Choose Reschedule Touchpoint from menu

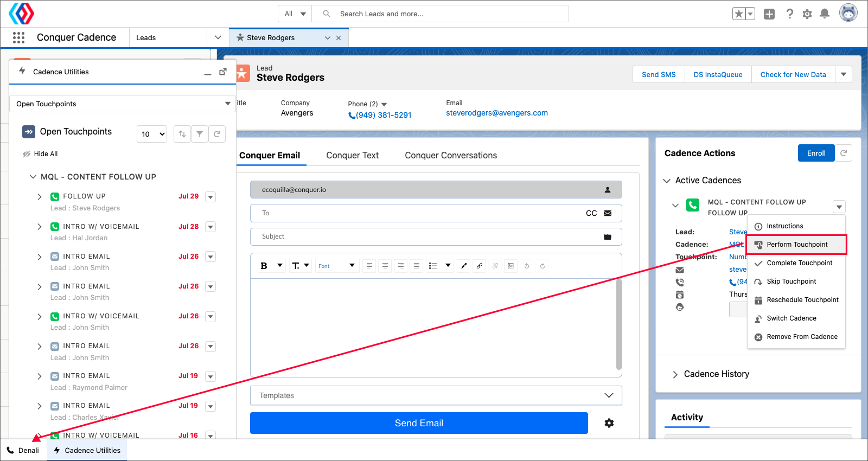click(796, 300)
